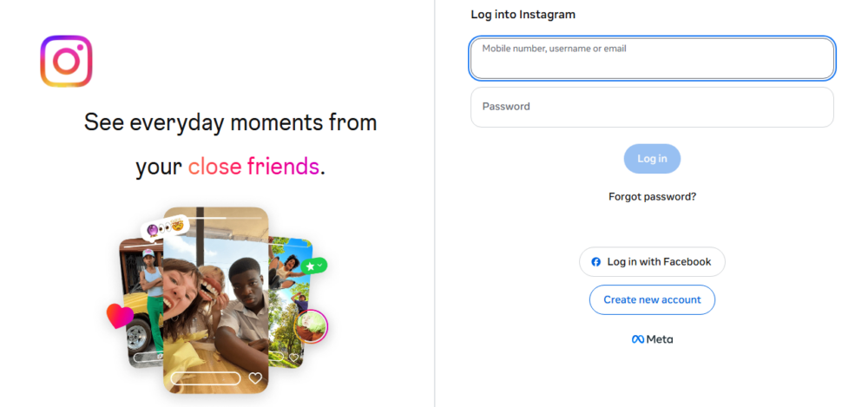
Task: Click into the Password field
Action: click(652, 107)
